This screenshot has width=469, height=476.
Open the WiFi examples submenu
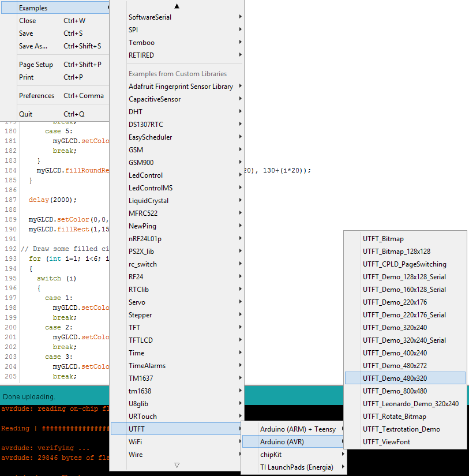pyautogui.click(x=177, y=442)
